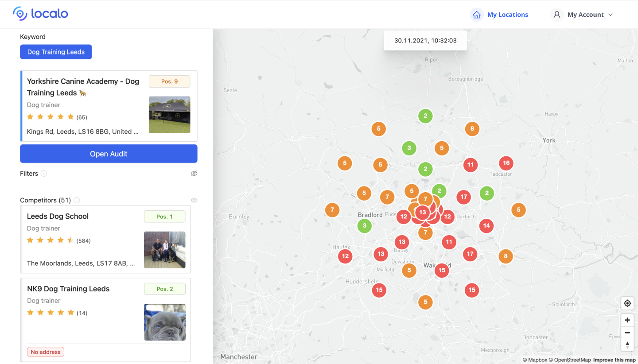The width and height of the screenshot is (638, 364).
Task: Click the My Account user avatar icon
Action: click(x=556, y=15)
